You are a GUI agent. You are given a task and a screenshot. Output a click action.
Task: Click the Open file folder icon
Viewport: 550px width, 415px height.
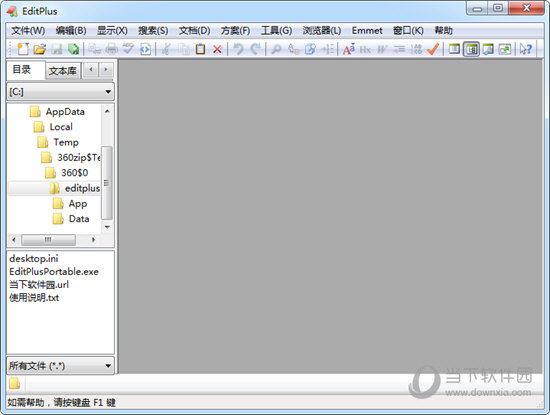point(40,49)
